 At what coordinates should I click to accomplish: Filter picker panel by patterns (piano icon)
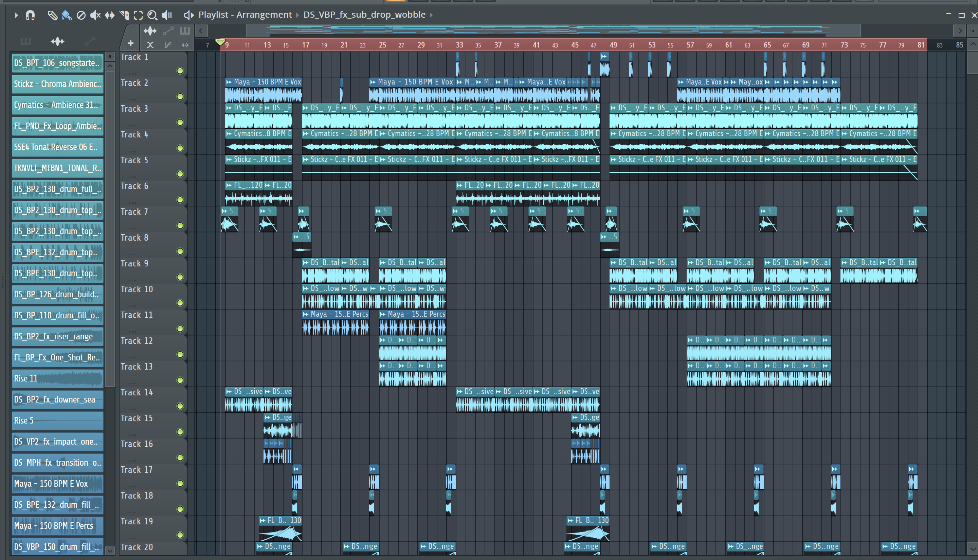click(25, 41)
